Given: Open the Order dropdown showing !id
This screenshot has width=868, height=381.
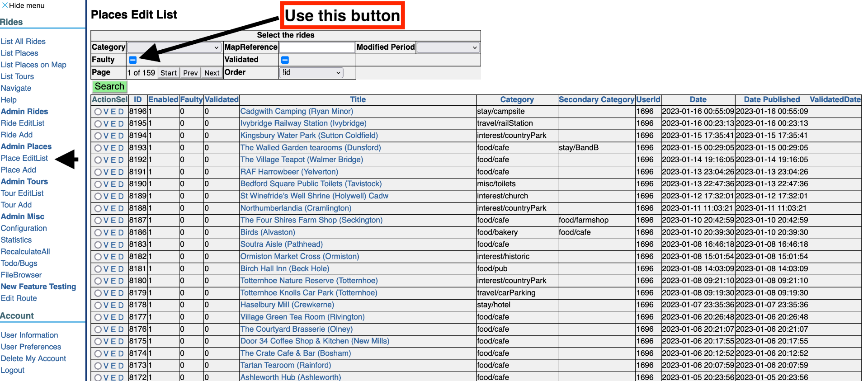Looking at the screenshot, I should tap(311, 73).
